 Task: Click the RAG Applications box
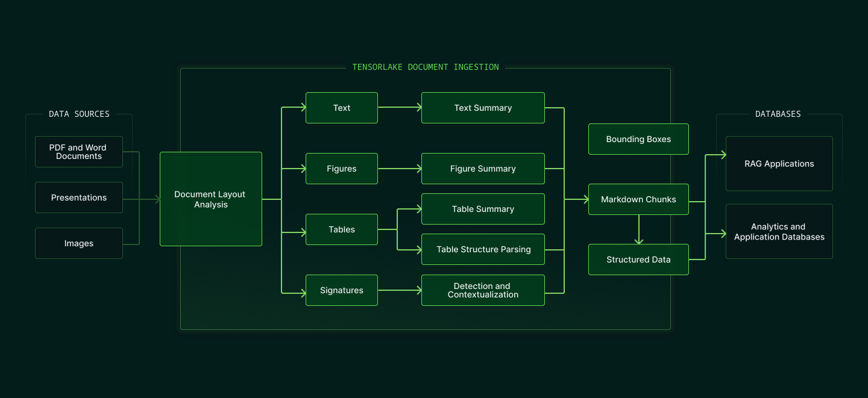pos(779,164)
